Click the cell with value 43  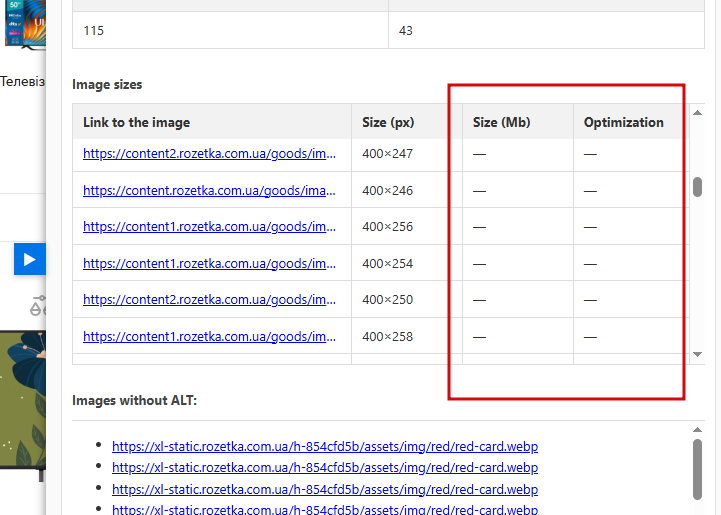pyautogui.click(x=546, y=30)
